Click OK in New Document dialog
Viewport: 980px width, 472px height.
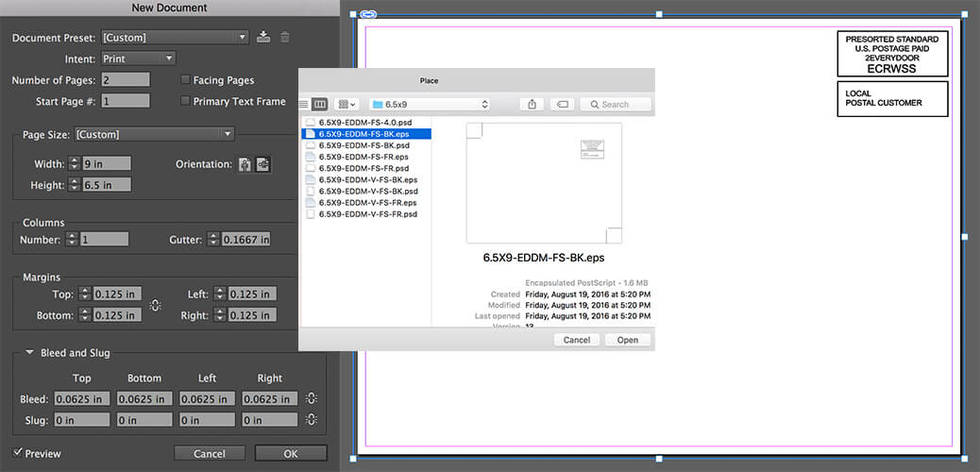291,454
